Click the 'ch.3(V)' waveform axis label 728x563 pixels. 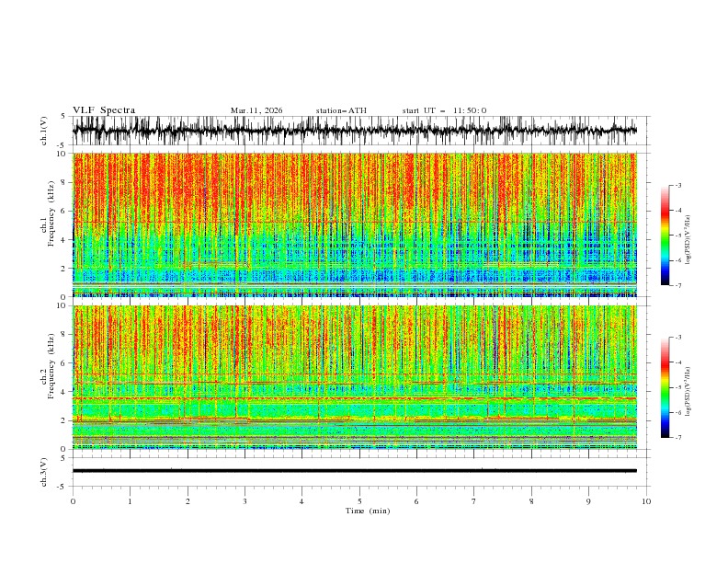pos(44,472)
